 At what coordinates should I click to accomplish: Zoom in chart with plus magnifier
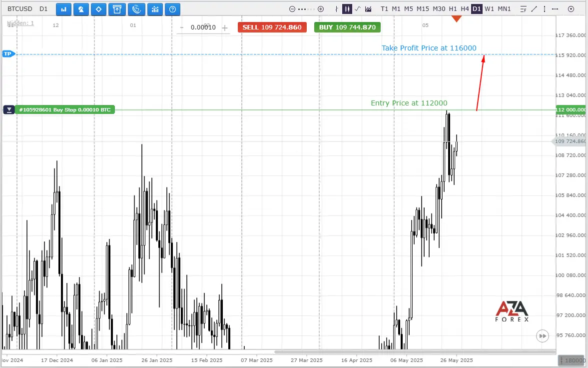[x=321, y=9]
